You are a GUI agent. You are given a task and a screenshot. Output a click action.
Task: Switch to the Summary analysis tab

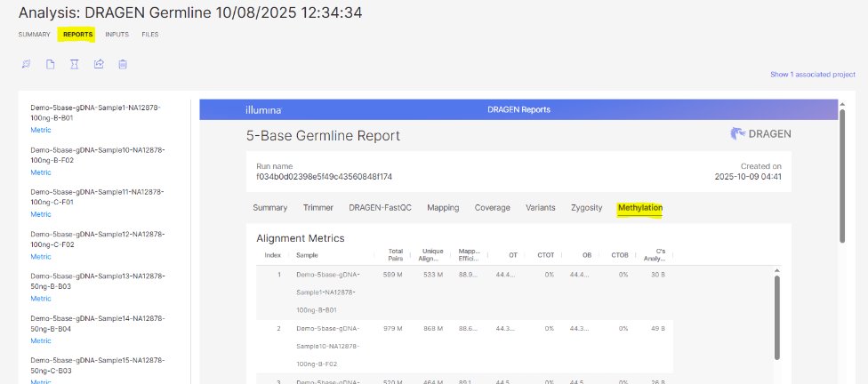[34, 35]
